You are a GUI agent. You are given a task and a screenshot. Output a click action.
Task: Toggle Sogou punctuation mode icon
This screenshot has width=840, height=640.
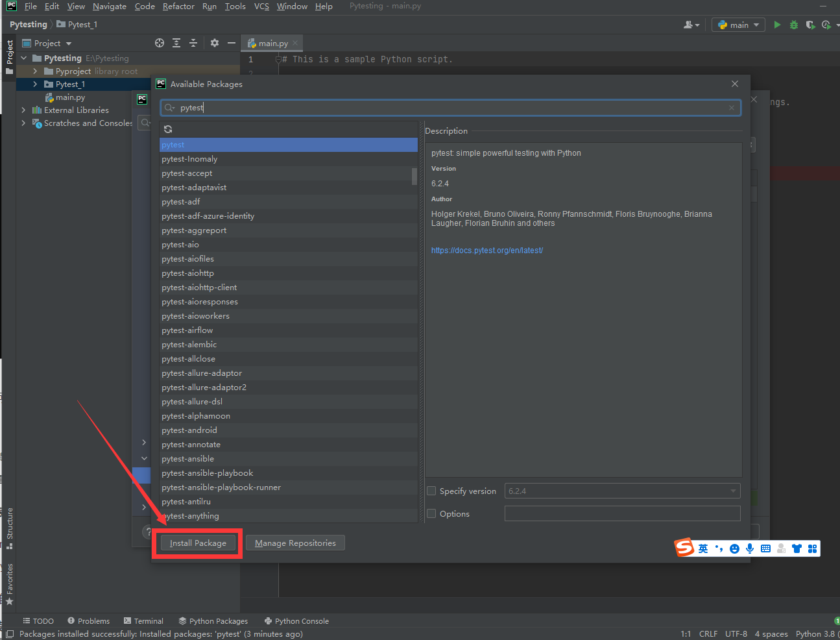click(x=719, y=548)
